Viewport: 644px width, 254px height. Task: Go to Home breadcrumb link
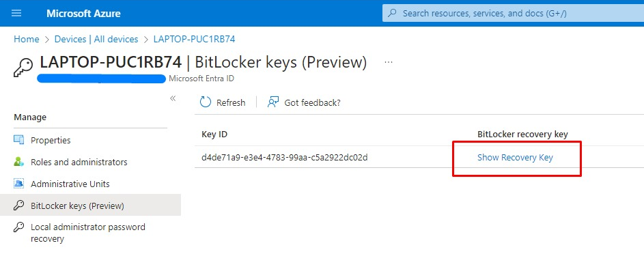26,39
